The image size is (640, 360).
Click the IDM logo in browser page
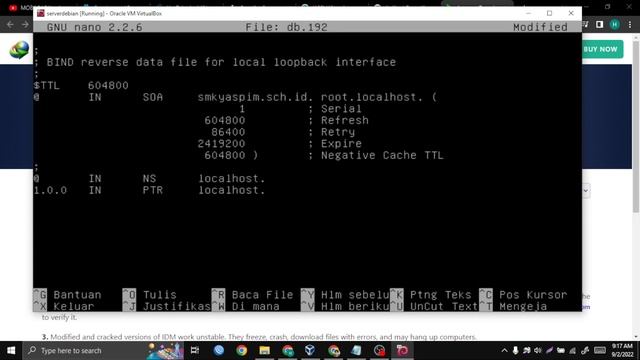tap(19, 50)
